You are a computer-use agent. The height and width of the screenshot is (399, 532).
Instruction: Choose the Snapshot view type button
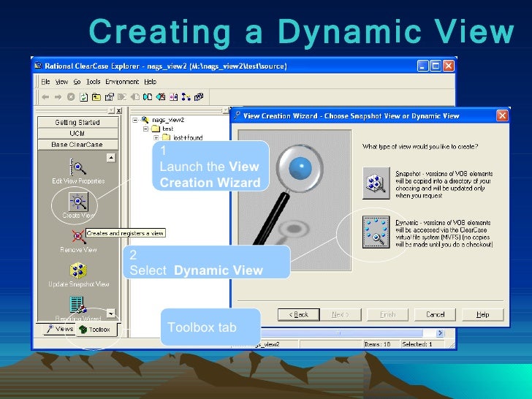pos(376,183)
